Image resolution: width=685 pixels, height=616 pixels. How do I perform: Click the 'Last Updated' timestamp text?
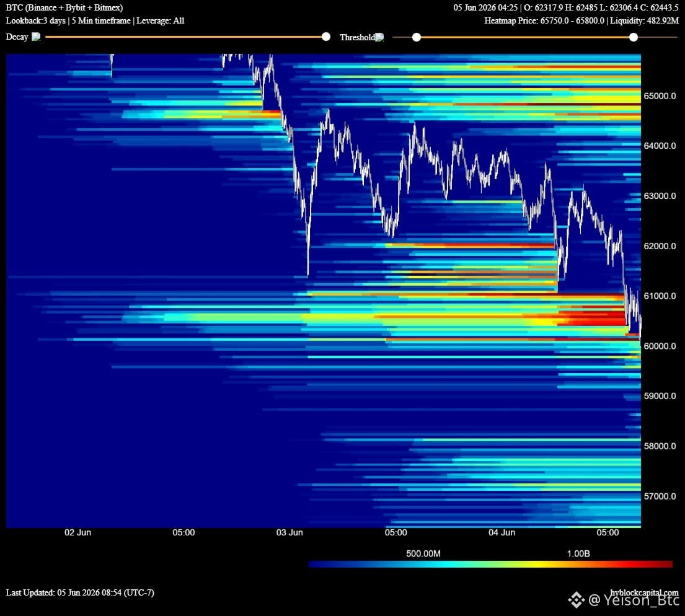pos(80,592)
